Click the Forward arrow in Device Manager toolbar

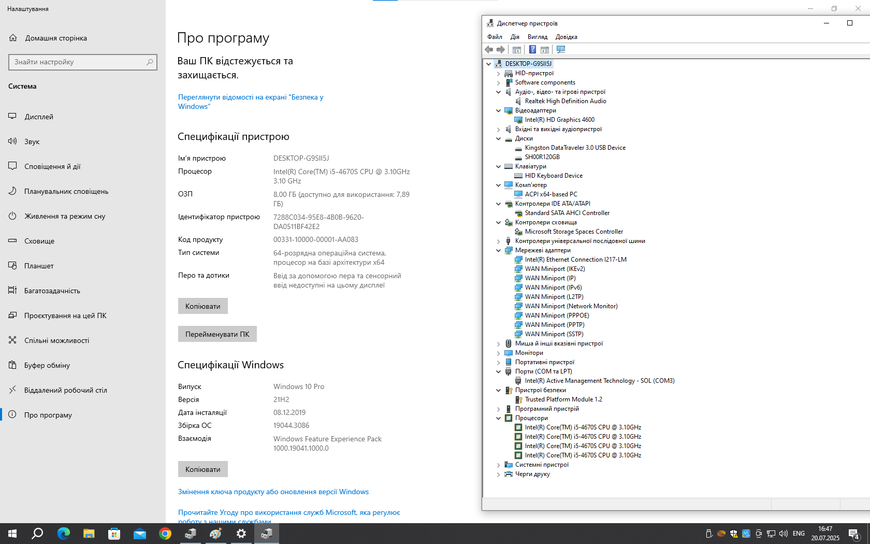click(x=500, y=49)
